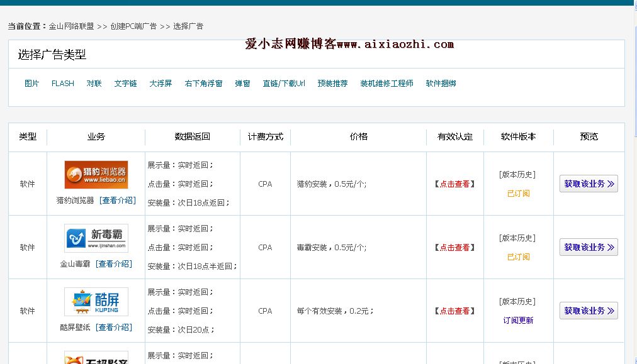Click 获取该业务 for 猎豹浏览器

coord(589,184)
